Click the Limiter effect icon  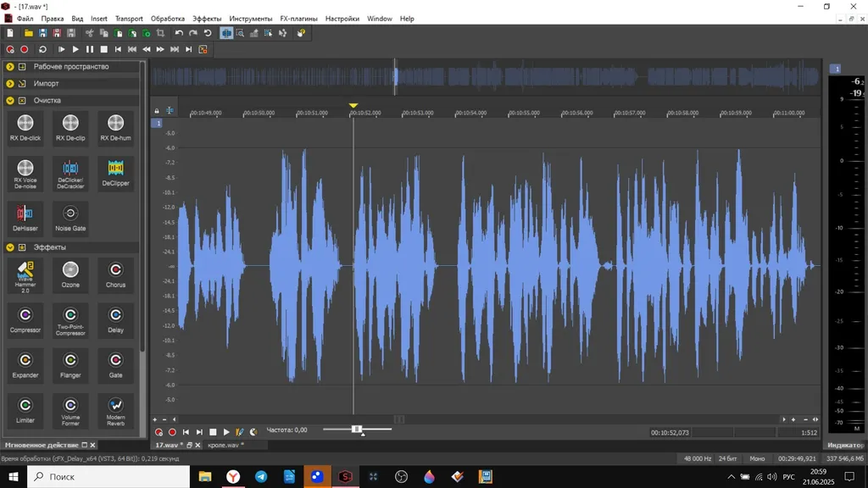[x=25, y=411]
